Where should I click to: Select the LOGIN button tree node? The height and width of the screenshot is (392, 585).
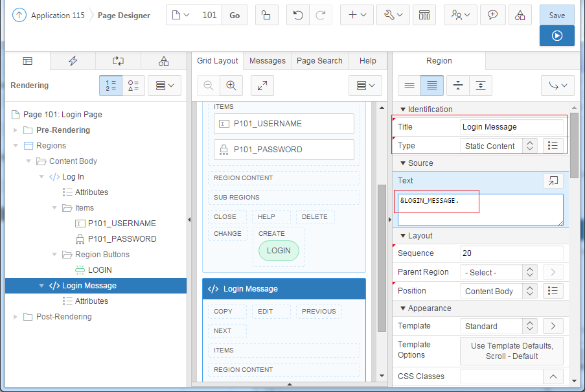(x=100, y=270)
